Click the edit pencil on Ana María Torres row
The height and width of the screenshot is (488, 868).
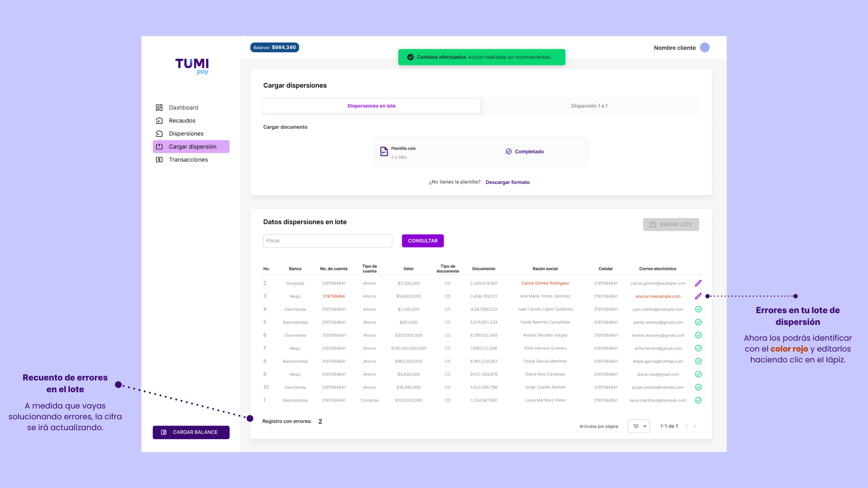coord(698,296)
